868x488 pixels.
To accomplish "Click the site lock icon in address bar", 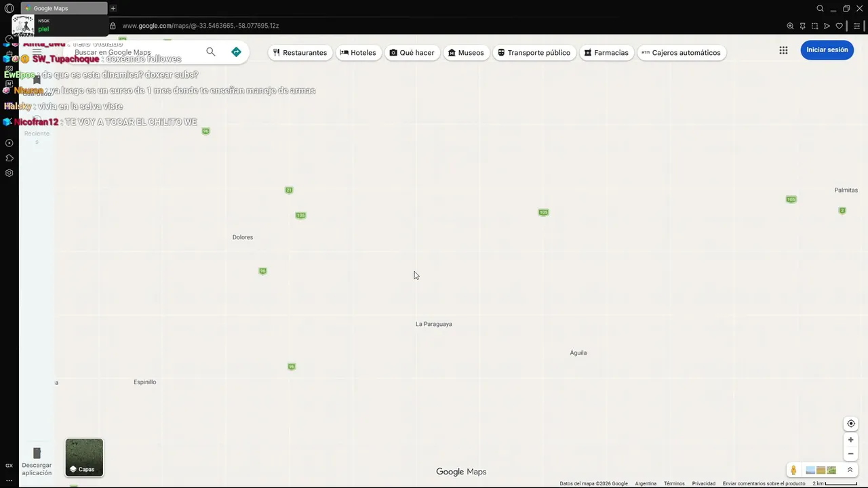I will (x=113, y=26).
